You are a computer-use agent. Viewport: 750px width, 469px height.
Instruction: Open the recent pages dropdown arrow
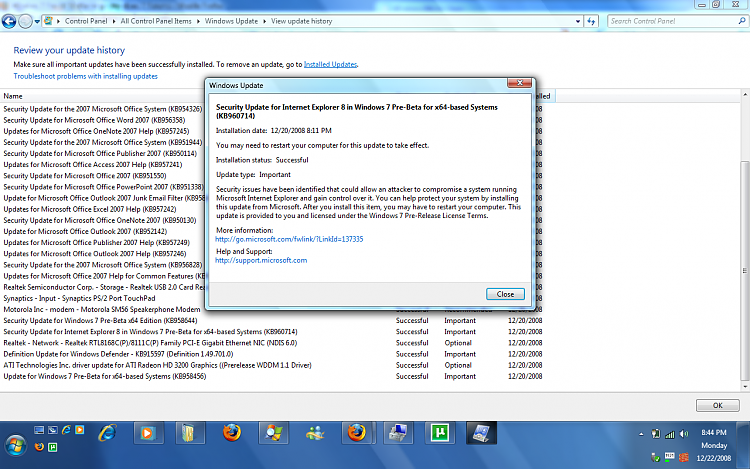pos(37,22)
